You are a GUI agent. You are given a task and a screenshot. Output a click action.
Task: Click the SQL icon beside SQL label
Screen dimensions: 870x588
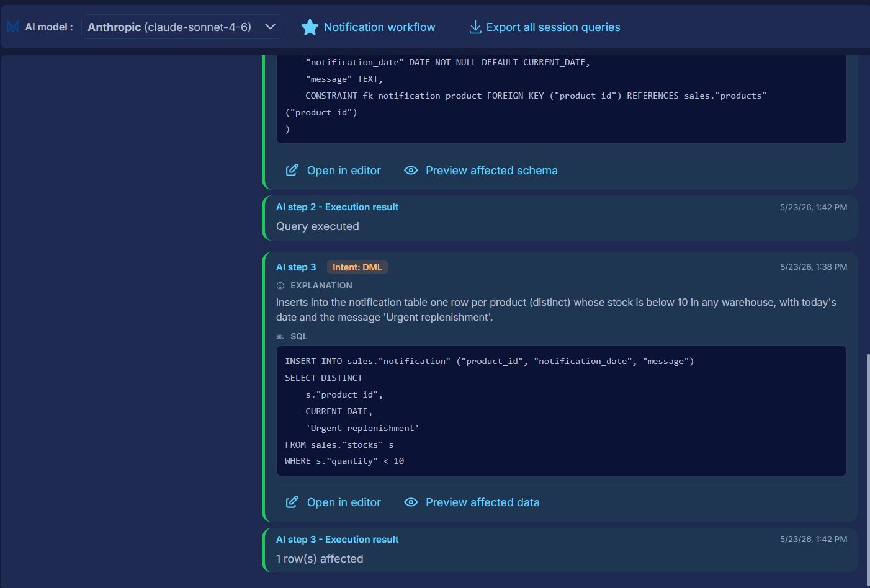coord(280,337)
